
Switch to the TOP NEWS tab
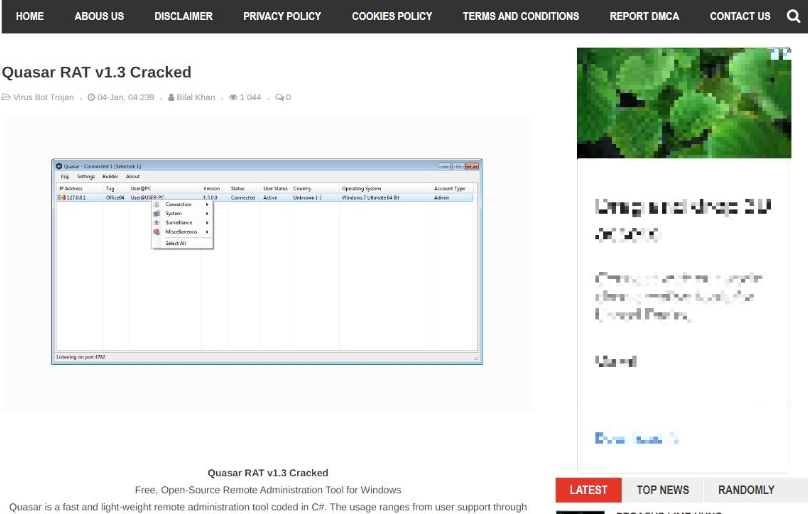click(x=663, y=490)
